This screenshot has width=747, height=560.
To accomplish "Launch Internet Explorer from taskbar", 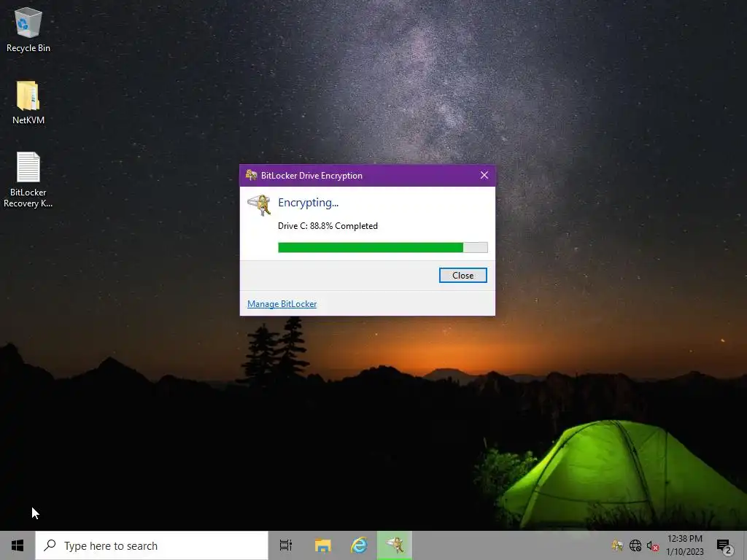I will [359, 545].
